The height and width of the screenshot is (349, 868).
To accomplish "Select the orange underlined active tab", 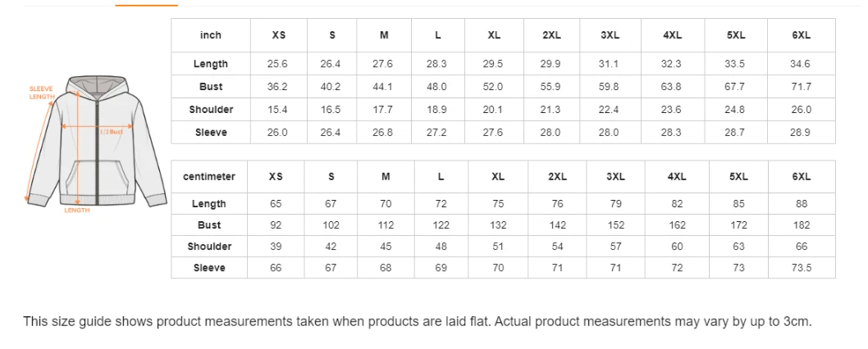I will coord(146,4).
